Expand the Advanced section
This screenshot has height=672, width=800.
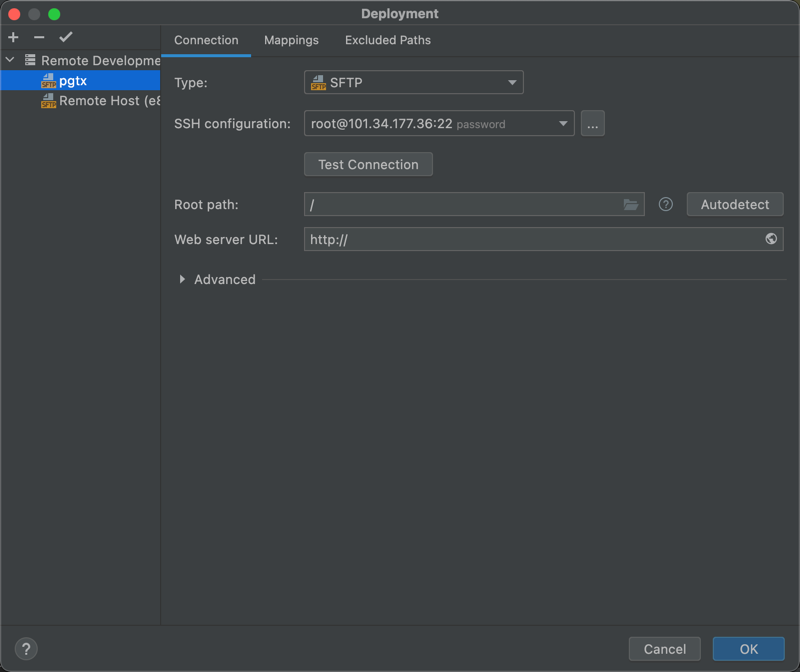click(x=182, y=280)
